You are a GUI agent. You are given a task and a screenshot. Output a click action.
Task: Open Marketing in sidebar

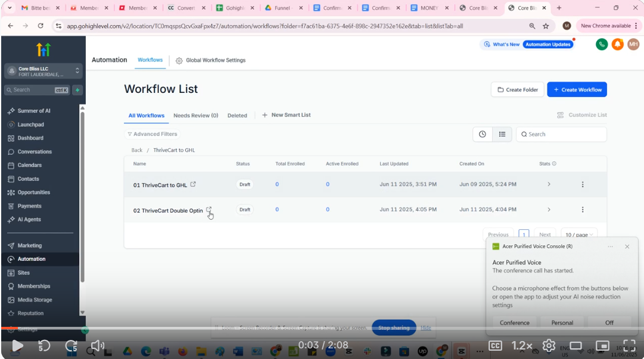click(30, 245)
